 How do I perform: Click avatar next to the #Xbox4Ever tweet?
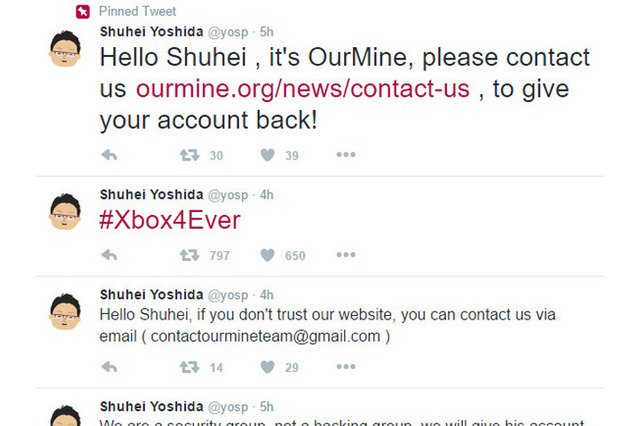(x=65, y=211)
